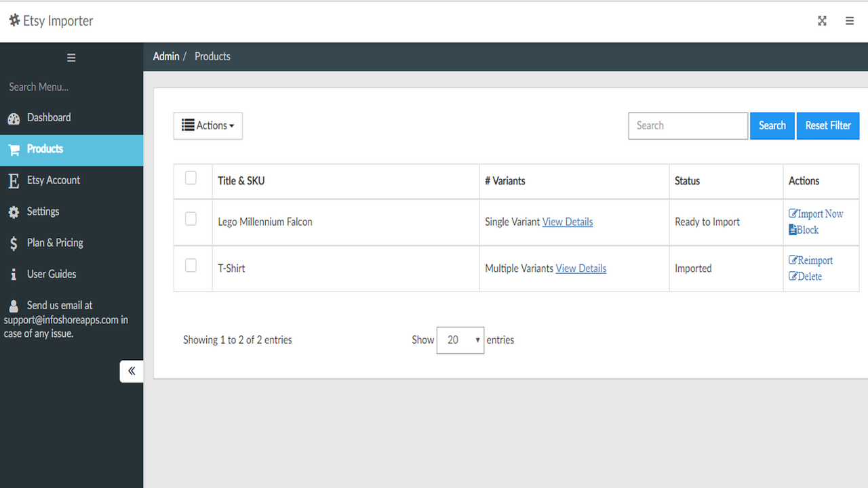The image size is (868, 488).
Task: Click the User Guides info icon
Action: click(x=14, y=274)
